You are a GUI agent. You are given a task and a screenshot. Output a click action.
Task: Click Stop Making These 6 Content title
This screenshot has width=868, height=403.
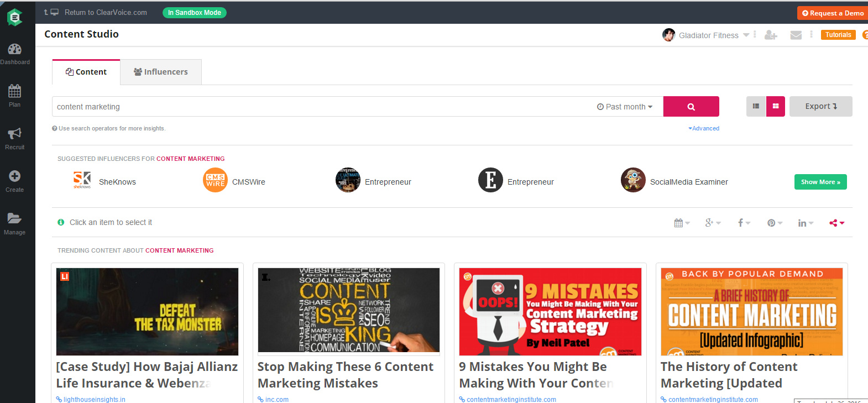tap(346, 375)
